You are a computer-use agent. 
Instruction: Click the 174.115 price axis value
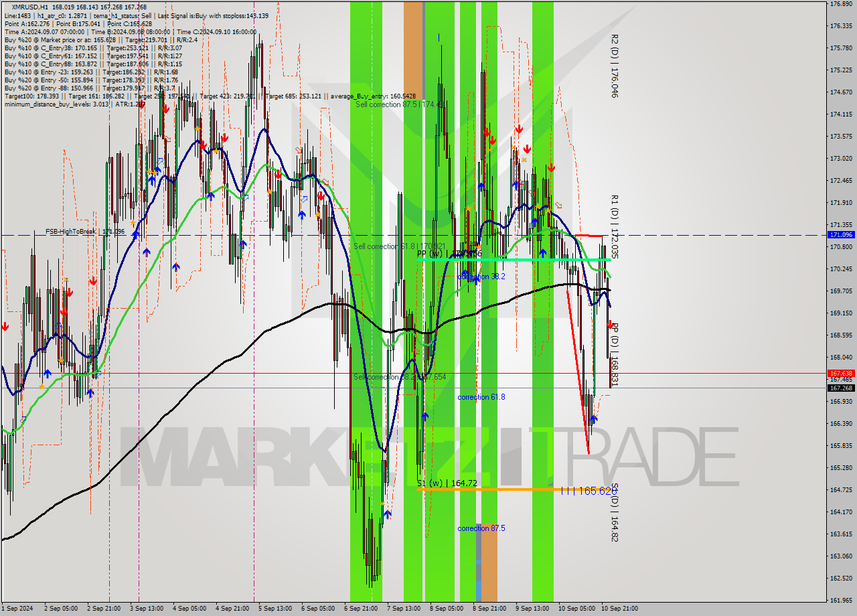tap(840, 114)
